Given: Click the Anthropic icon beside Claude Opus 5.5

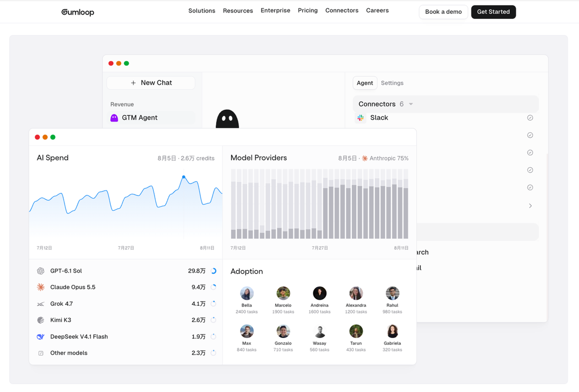Looking at the screenshot, I should tap(41, 287).
